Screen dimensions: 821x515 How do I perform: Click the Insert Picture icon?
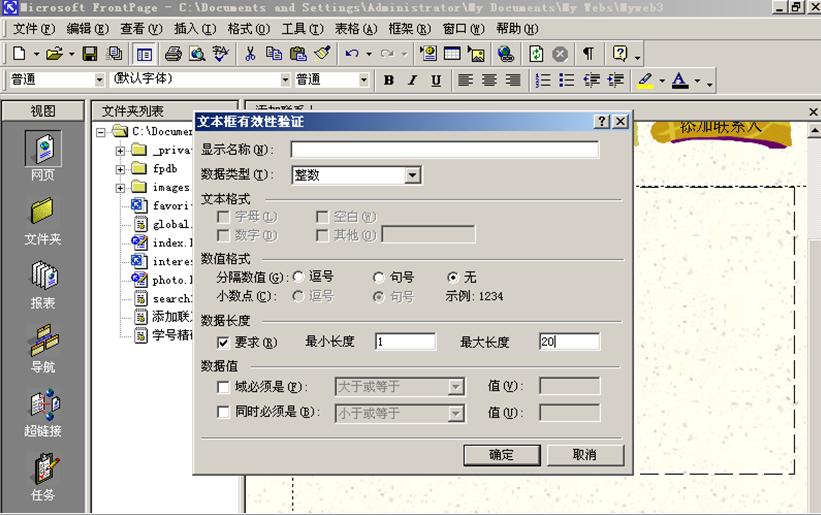coord(476,53)
